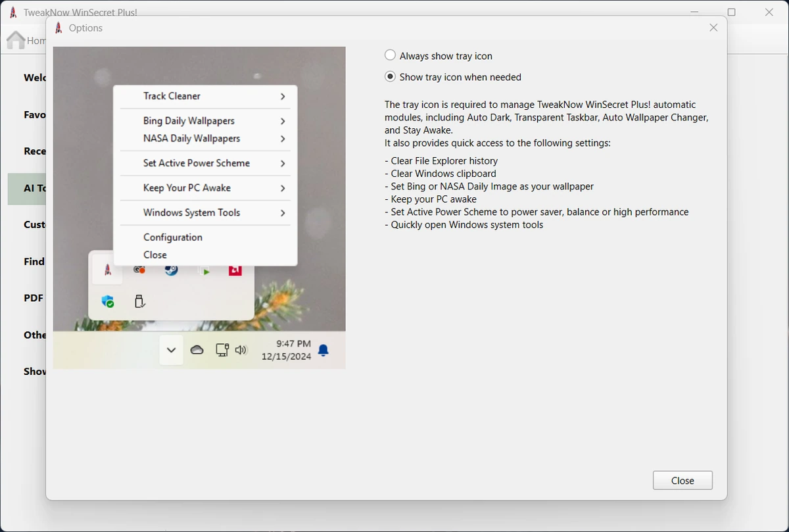This screenshot has height=532, width=789.
Task: Click the red Adobe icon in preview tray
Action: pos(235,270)
